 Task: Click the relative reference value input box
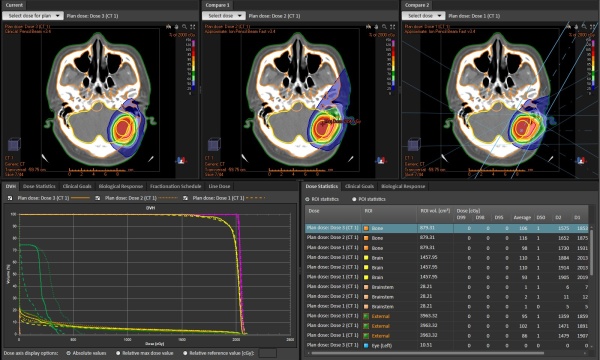[x=267, y=353]
